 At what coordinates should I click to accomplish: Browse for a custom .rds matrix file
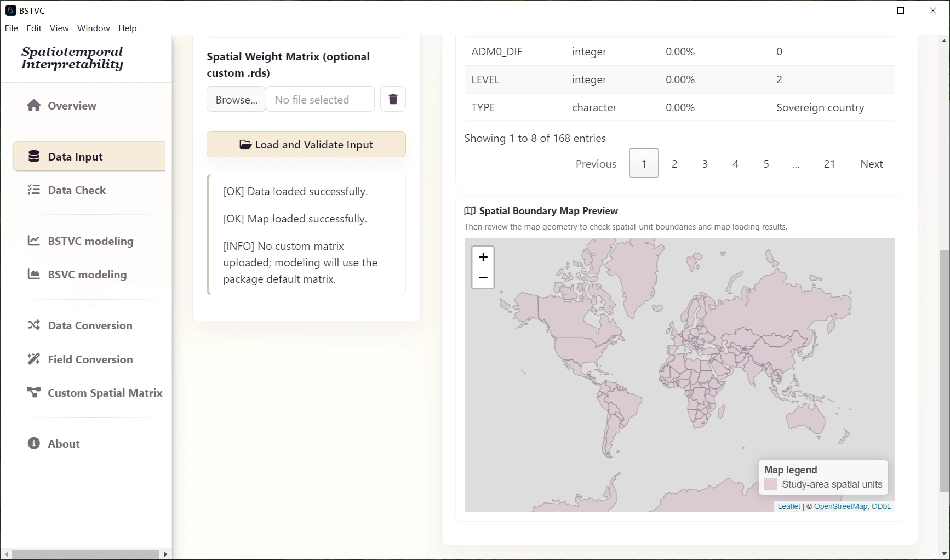[x=236, y=99]
